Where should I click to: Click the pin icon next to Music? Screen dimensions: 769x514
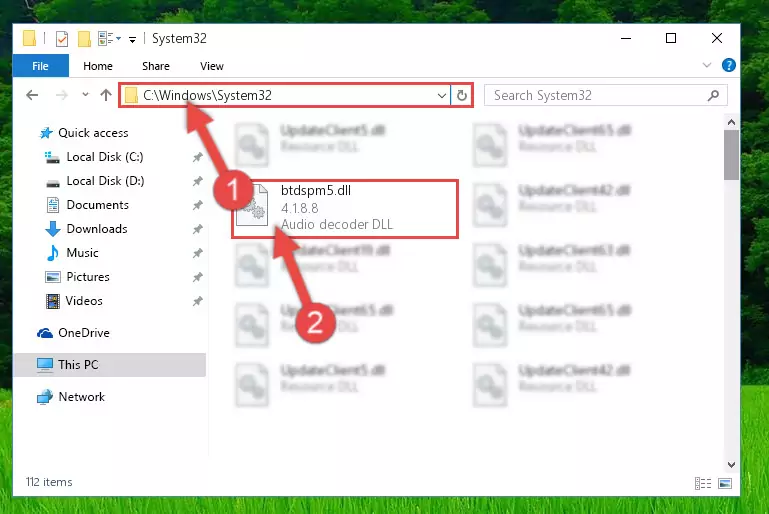[197, 254]
